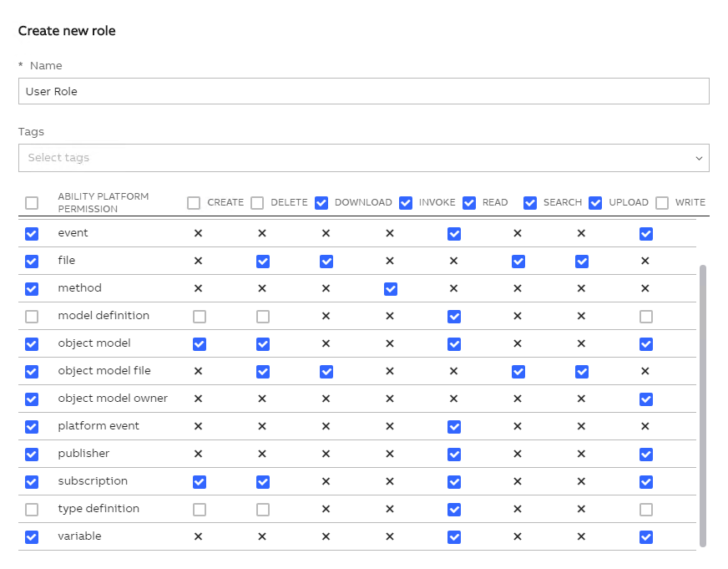Uncheck the INVOKE column header checkbox
This screenshot has height=569, width=728.
[x=406, y=203]
